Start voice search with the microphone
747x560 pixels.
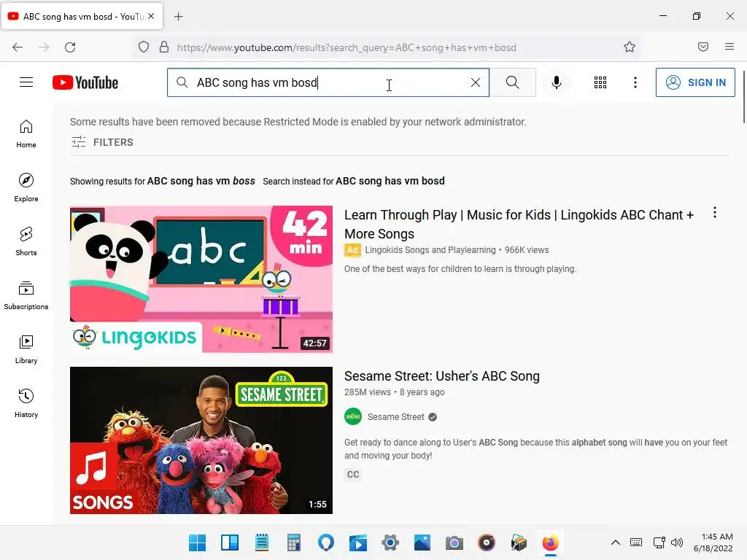[x=556, y=82]
